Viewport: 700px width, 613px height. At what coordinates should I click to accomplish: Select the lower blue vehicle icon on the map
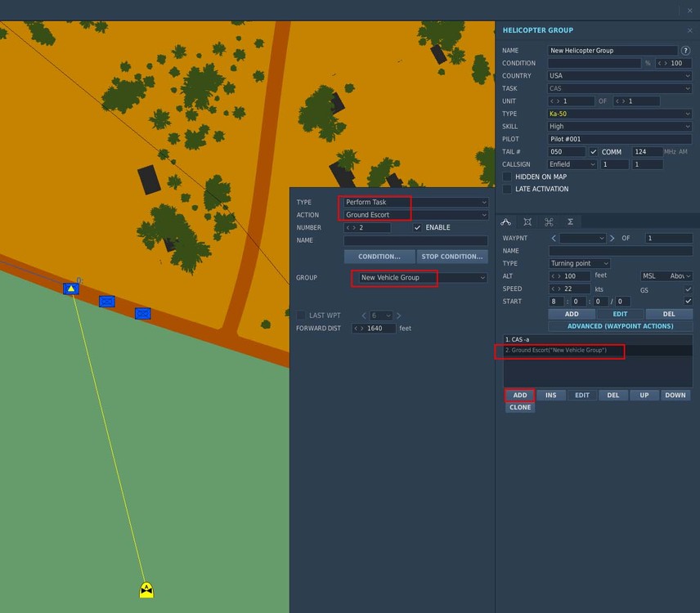143,312
